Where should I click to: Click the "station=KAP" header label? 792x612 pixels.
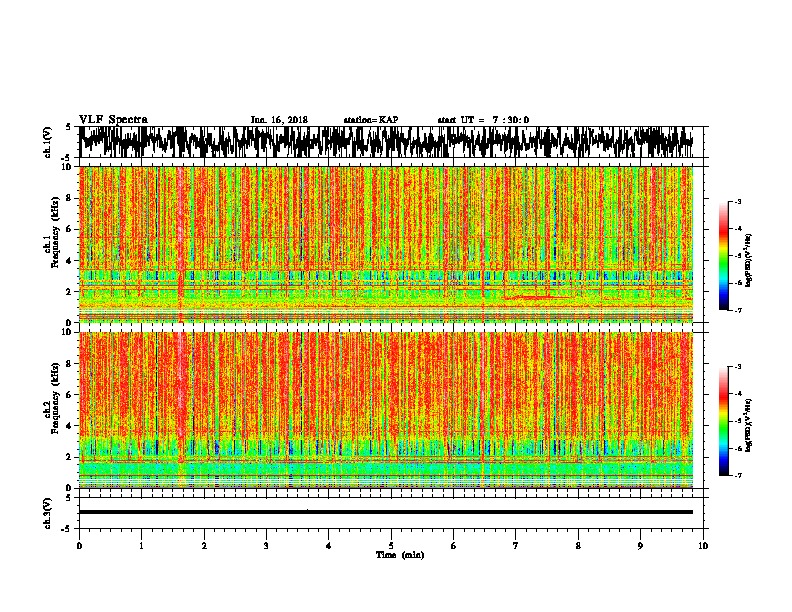pos(371,120)
